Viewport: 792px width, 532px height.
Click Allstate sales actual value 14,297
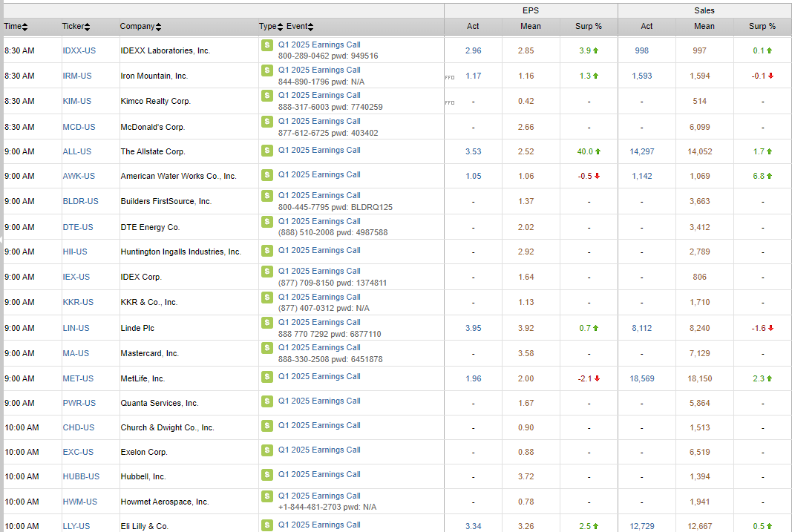pyautogui.click(x=642, y=151)
